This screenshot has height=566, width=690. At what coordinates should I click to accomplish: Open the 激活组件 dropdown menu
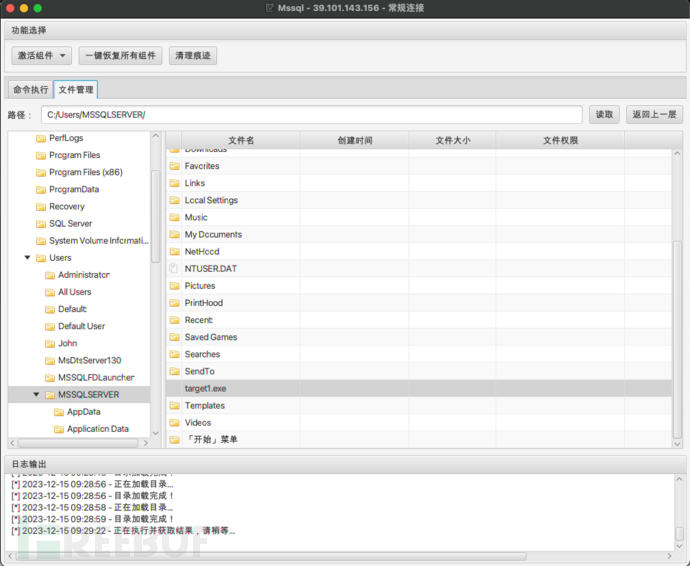[42, 56]
